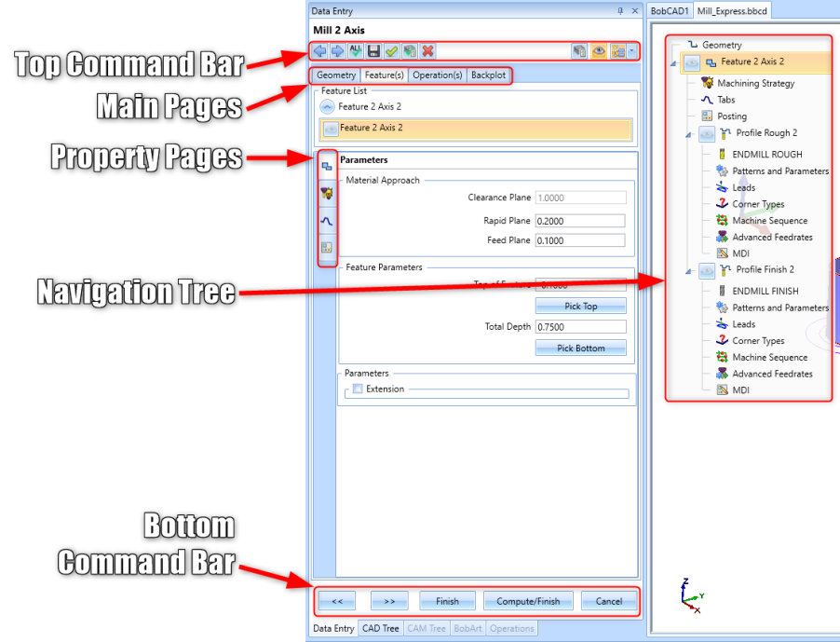Enable the Extension checkbox
The image size is (840, 642).
(x=358, y=389)
